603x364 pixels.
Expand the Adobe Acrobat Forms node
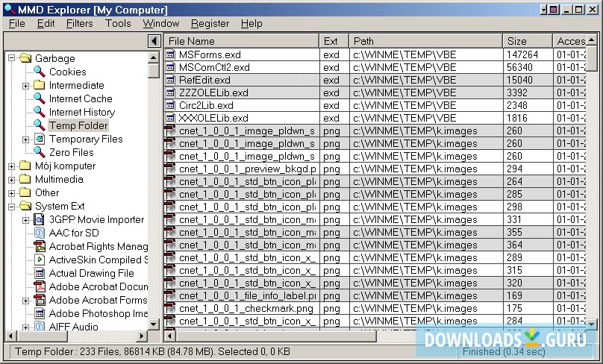point(25,301)
